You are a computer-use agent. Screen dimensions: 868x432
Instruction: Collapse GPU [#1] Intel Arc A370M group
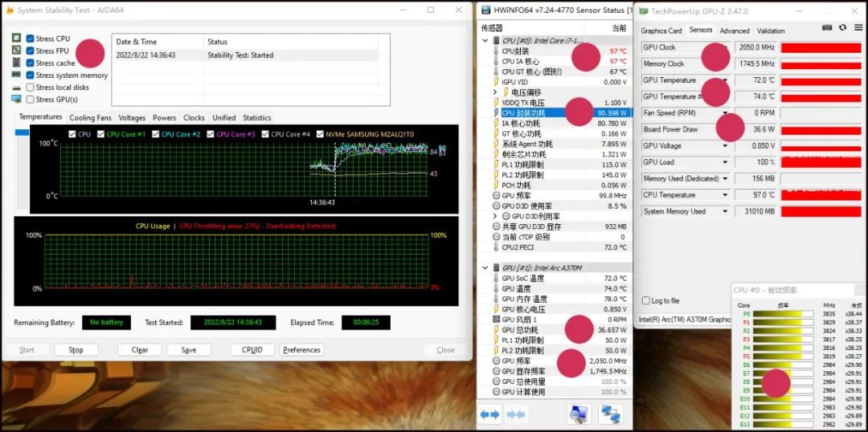(x=485, y=267)
